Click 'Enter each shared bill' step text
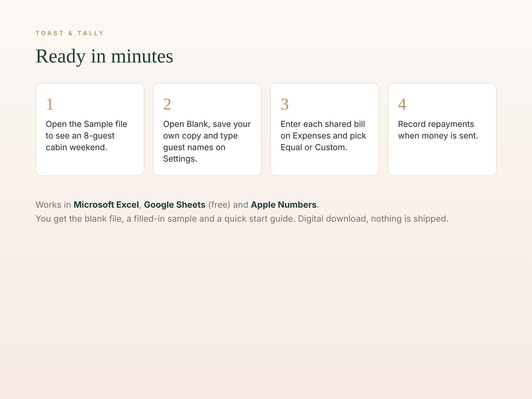 point(323,136)
